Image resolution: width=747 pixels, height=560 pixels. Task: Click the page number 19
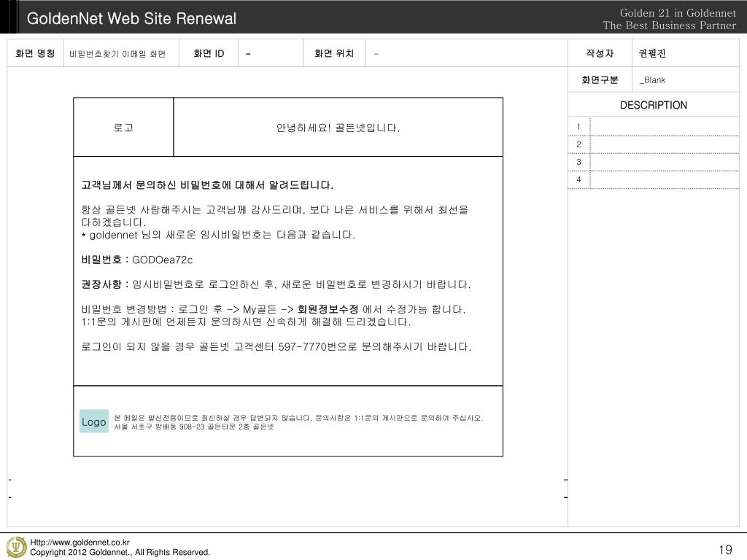click(x=725, y=550)
